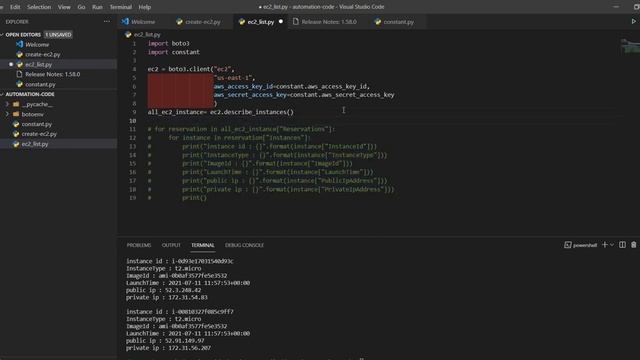Switch to the Problems panel tab
The image size is (640, 360).
click(x=139, y=245)
